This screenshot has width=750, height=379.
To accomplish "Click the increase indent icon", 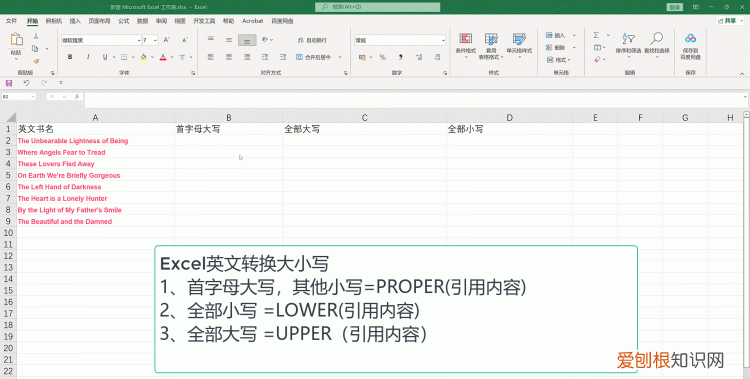I will tap(283, 57).
